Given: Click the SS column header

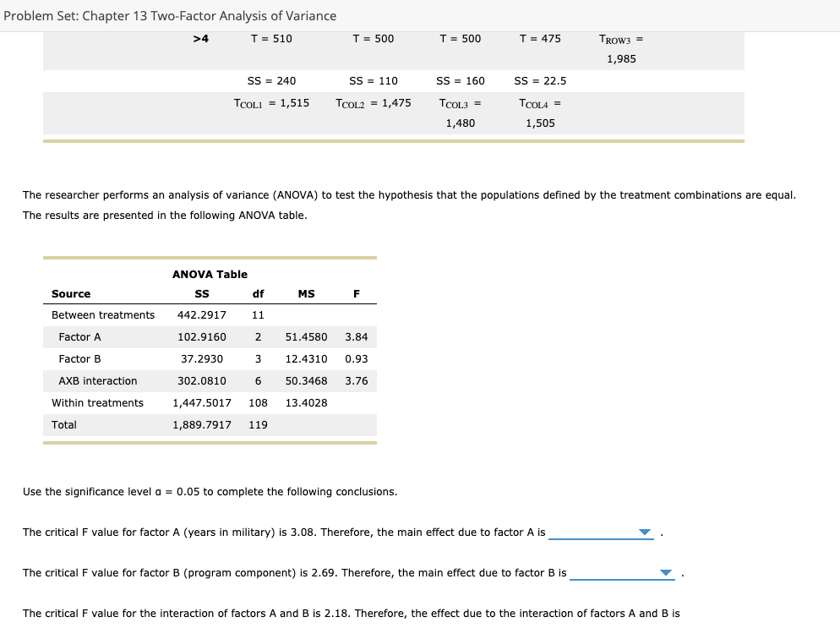Looking at the screenshot, I should click(202, 293).
